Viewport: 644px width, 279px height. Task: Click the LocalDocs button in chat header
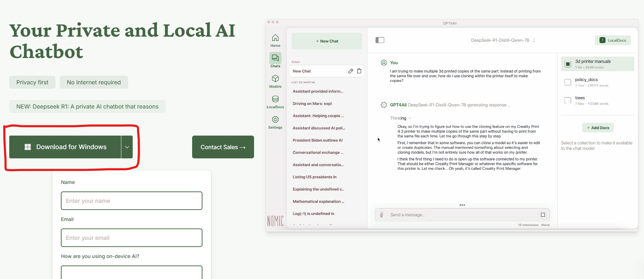coord(613,40)
